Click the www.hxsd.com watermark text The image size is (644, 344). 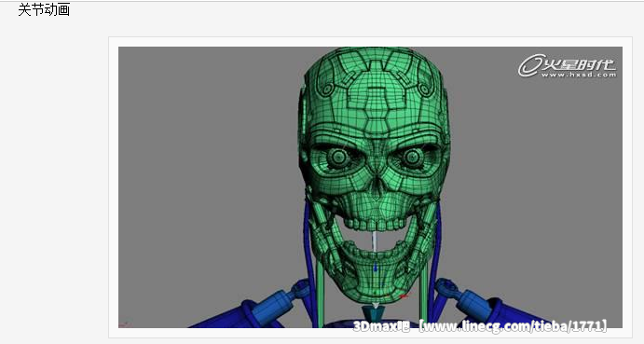pos(578,75)
